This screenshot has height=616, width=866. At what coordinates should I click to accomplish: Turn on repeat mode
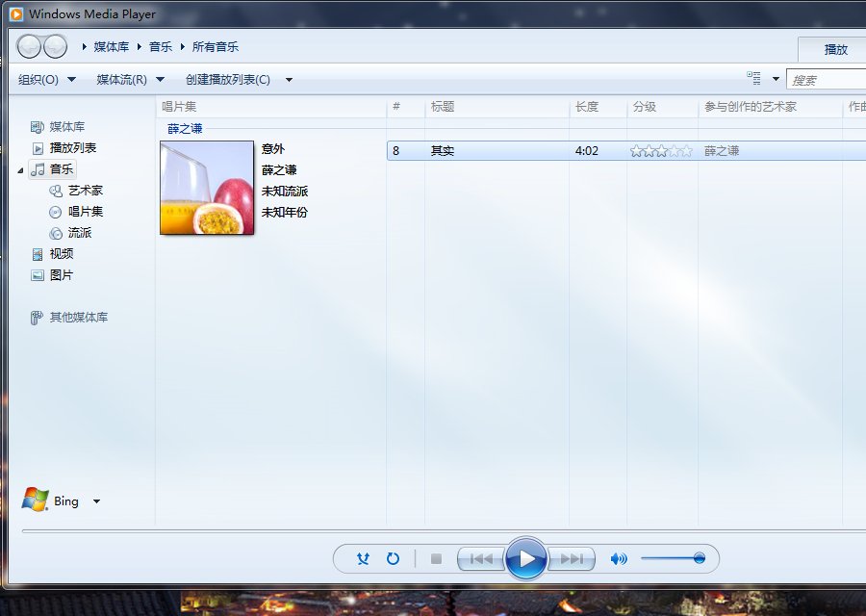click(393, 558)
